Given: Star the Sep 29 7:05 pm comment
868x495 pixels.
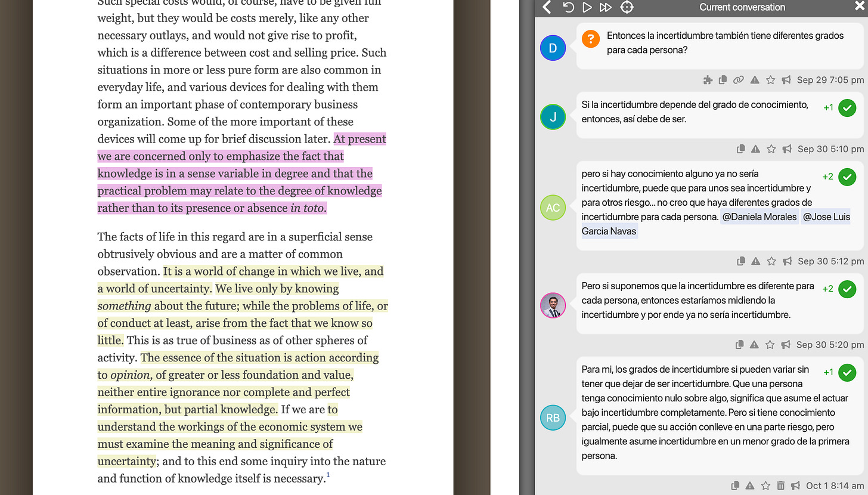Looking at the screenshot, I should [770, 80].
